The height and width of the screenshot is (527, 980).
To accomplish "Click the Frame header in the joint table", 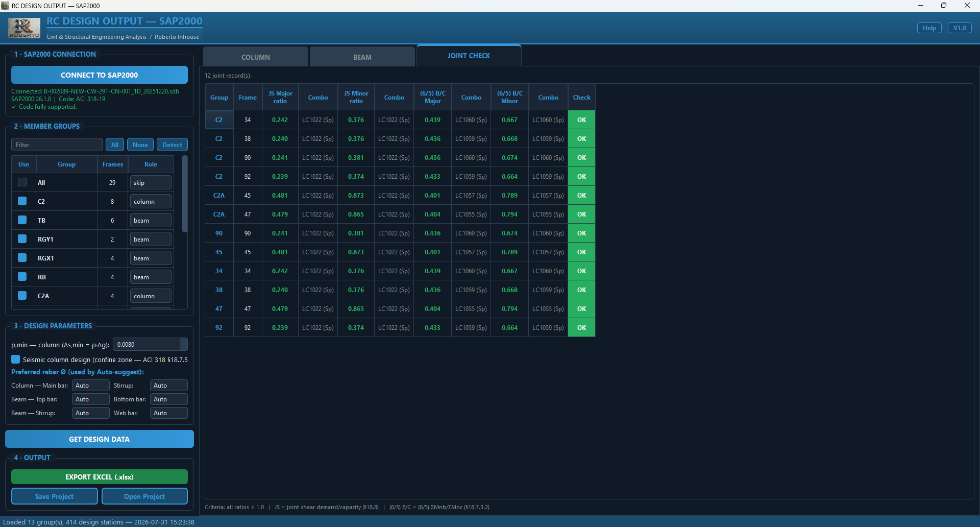I will tap(248, 97).
